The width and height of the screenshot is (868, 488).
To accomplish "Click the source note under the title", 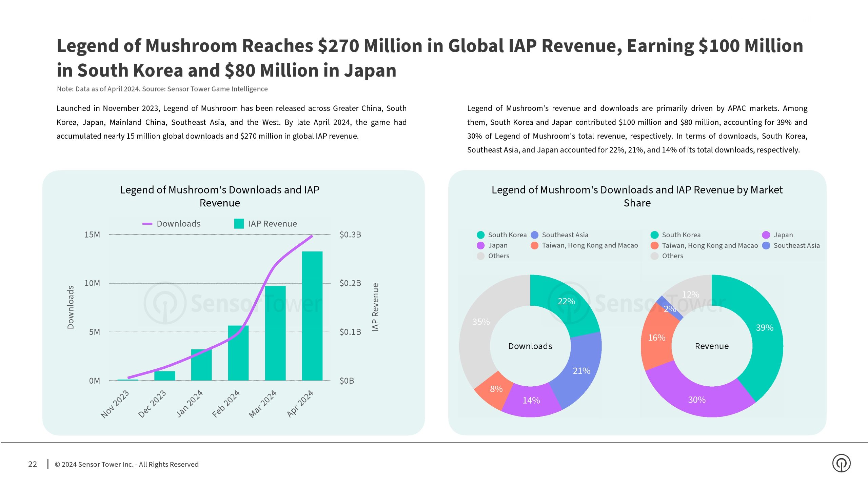I will (x=162, y=89).
